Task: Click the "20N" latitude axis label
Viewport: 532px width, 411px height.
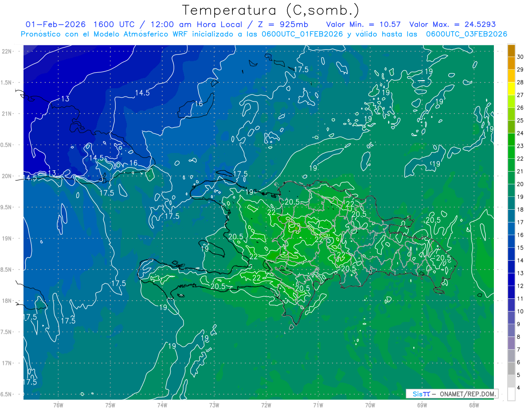Action: pyautogui.click(x=8, y=176)
